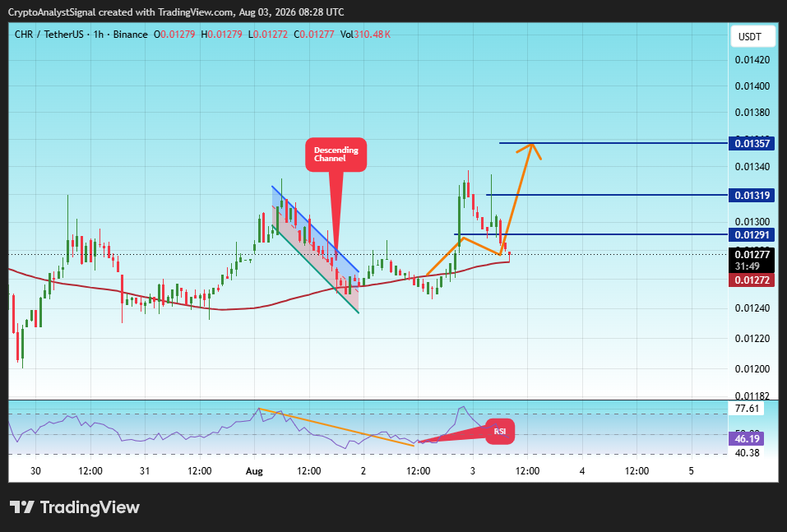Image resolution: width=787 pixels, height=532 pixels.
Task: Click the 0.01400 price axis tick
Action: [752, 86]
